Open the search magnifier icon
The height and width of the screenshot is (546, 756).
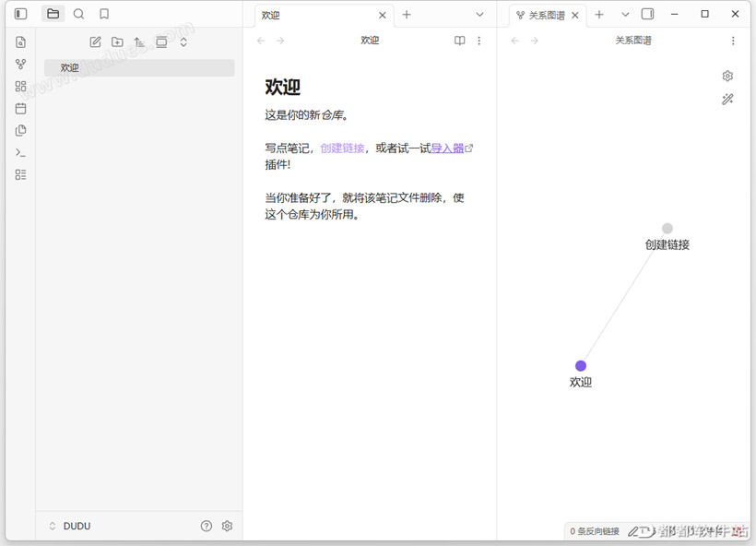(x=78, y=14)
